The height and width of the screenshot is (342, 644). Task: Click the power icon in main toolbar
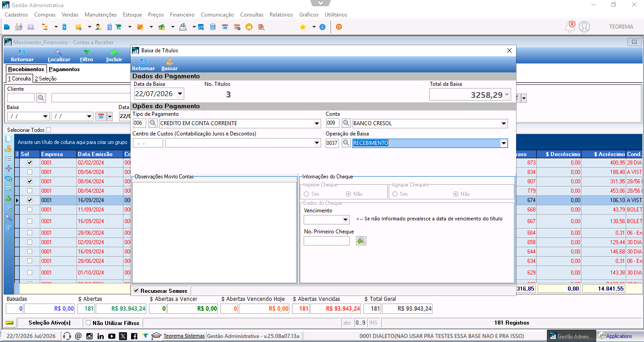pyautogui.click(x=339, y=27)
